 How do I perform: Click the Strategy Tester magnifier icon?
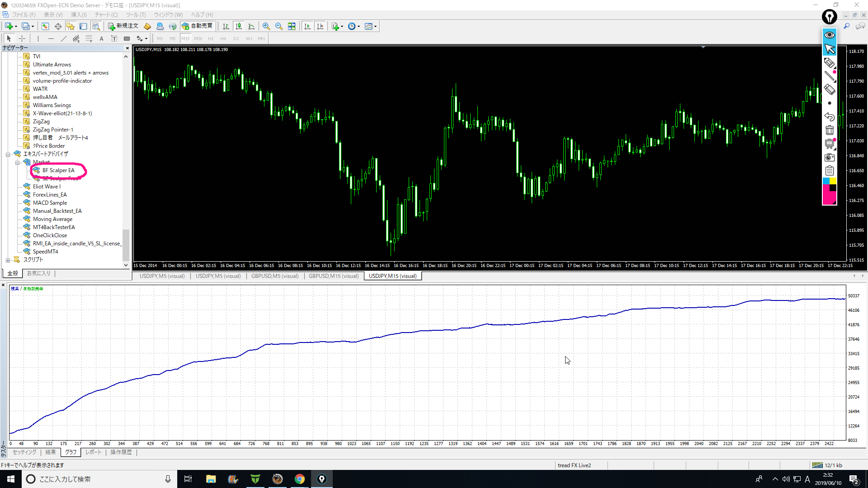point(96,26)
